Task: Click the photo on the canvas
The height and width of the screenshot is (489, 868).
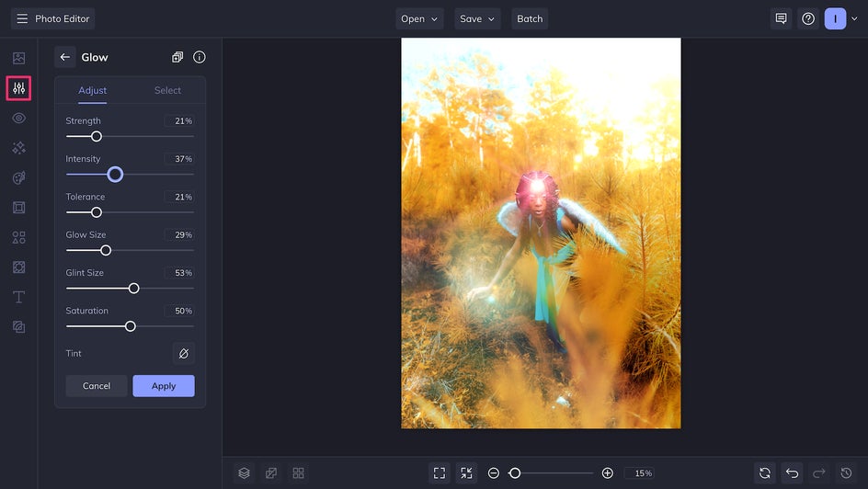Action: tap(541, 233)
